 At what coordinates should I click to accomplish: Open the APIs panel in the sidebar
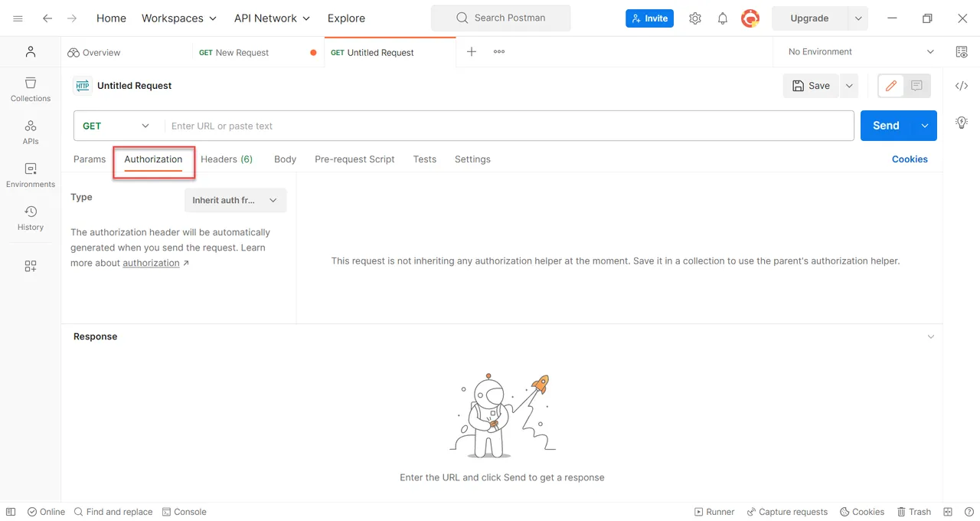pyautogui.click(x=30, y=131)
